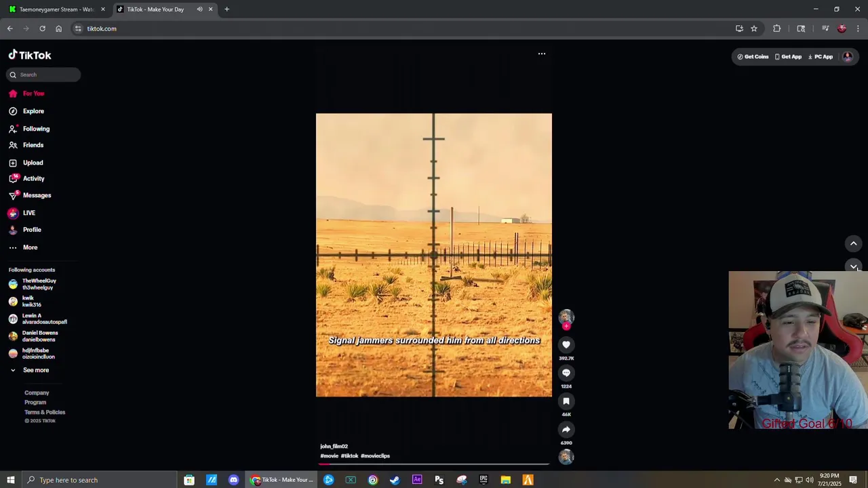Install the app via address bar icon
This screenshot has width=868, height=488.
pyautogui.click(x=739, y=28)
